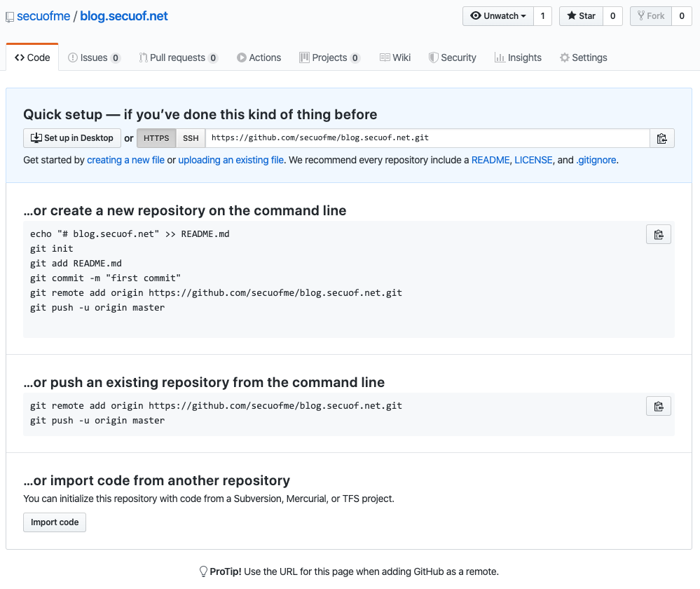Go to the Actions tab
Viewport: 700px width, 589px height.
point(259,57)
